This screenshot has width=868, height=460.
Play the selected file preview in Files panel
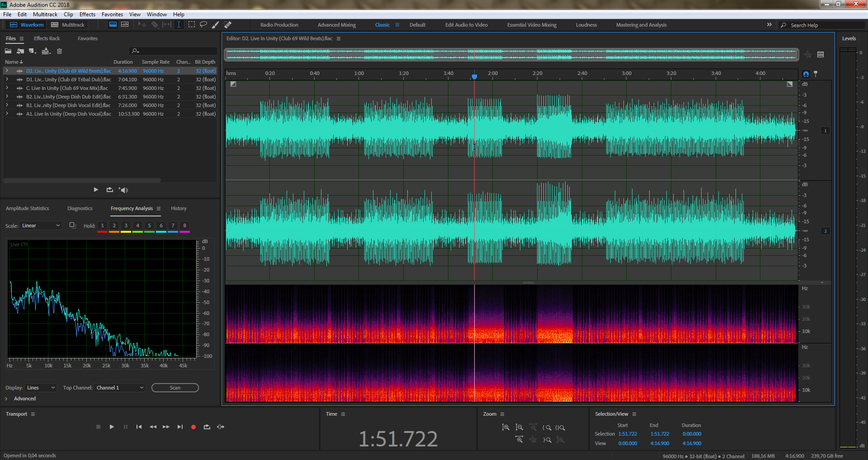96,190
